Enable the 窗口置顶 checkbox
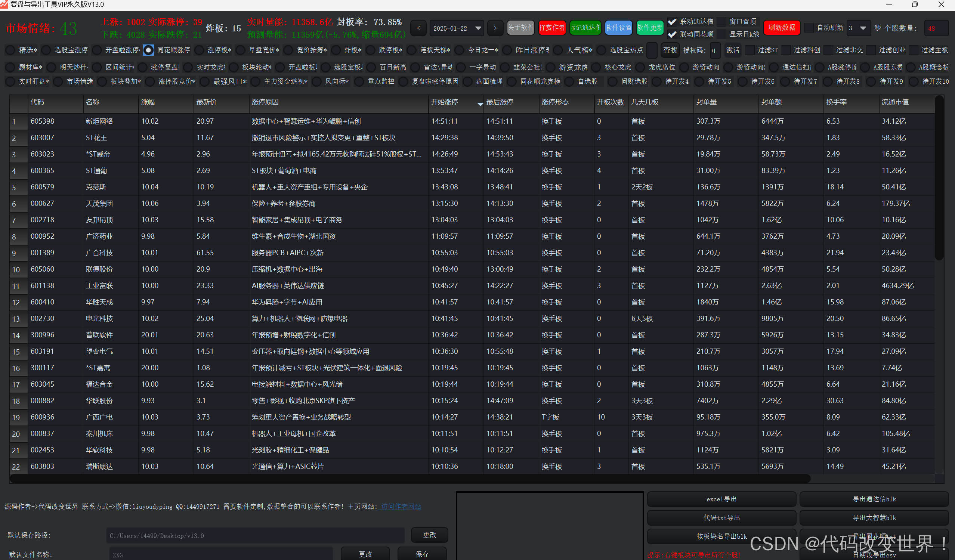Screen dimensions: 955x560 pos(722,22)
